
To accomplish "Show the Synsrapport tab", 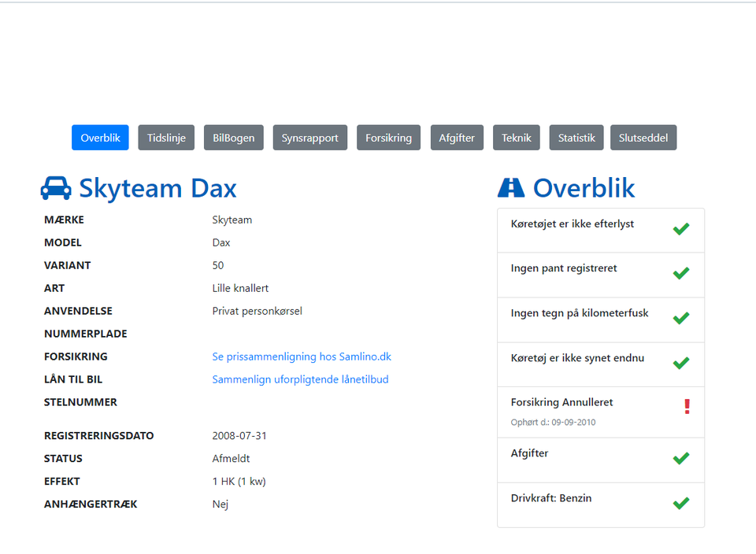I will (310, 138).
